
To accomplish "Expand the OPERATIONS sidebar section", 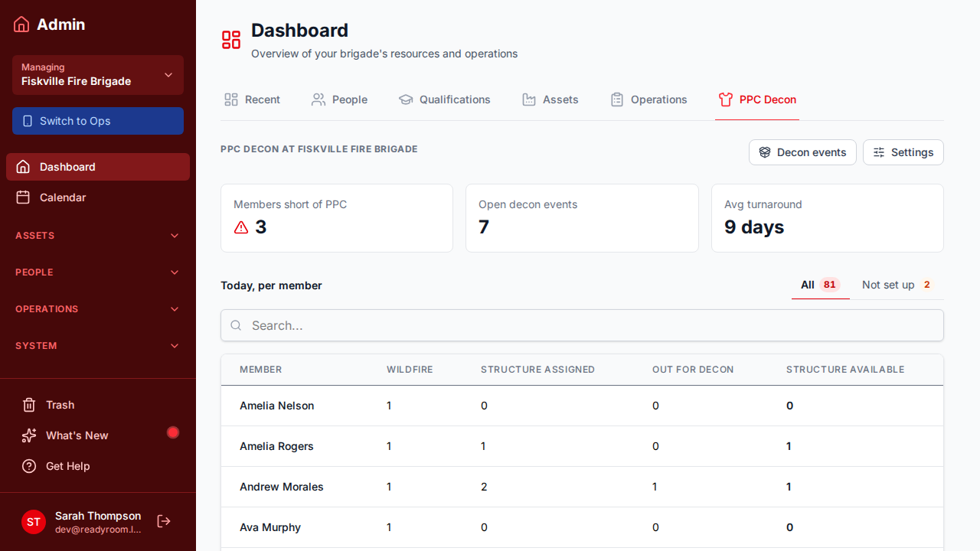I will point(98,309).
